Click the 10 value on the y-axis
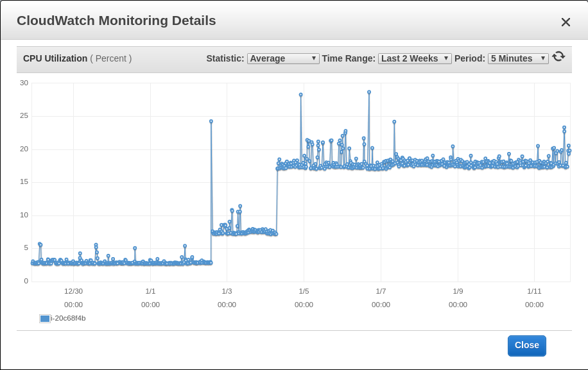588x370 pixels. pos(24,215)
